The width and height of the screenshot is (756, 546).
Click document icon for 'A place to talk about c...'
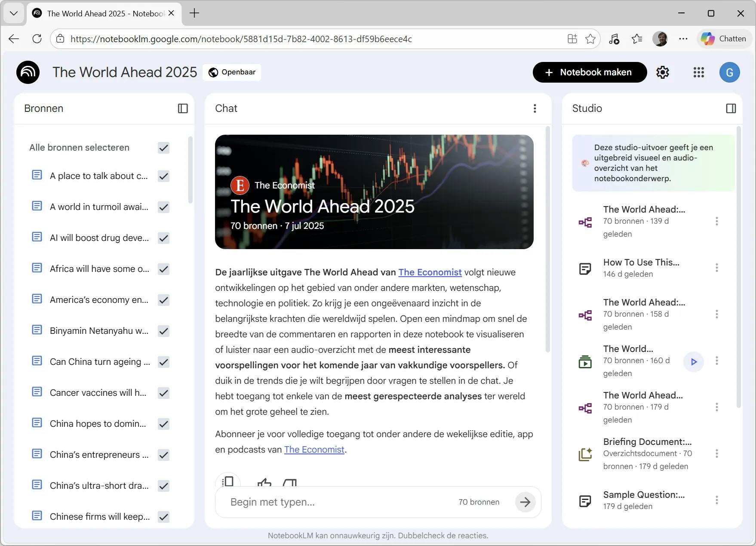click(37, 175)
